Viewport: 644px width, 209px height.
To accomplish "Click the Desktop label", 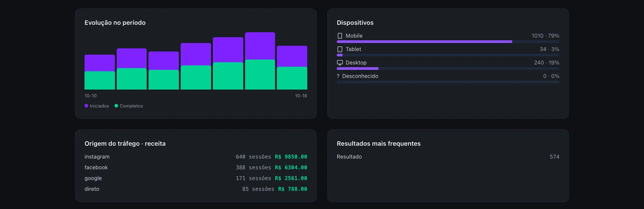I will point(356,63).
